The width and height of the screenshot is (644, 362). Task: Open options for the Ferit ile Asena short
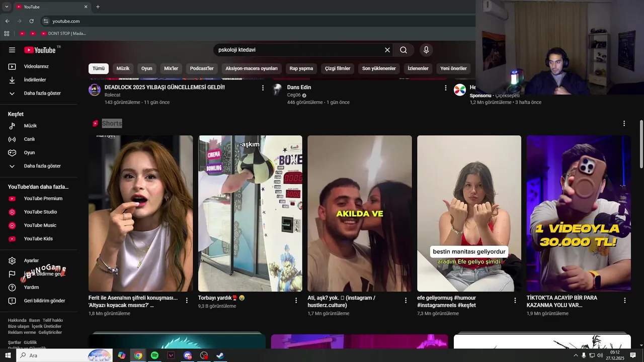point(187,300)
